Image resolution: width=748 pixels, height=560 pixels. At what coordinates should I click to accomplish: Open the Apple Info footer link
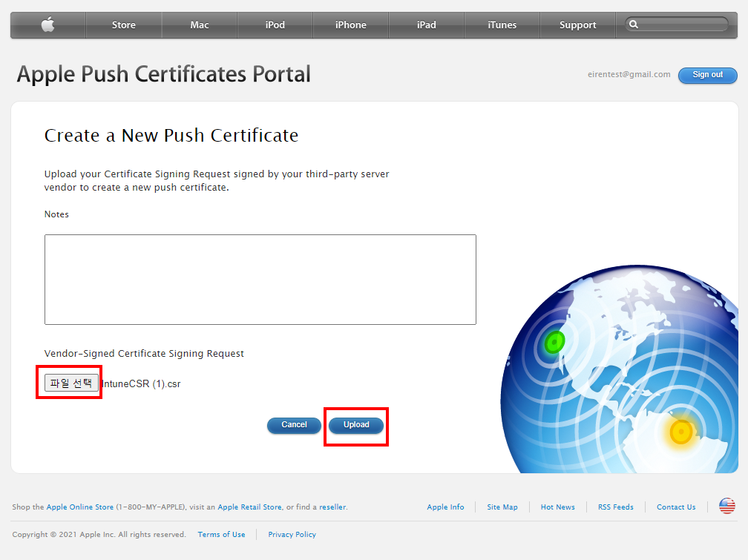tap(445, 507)
